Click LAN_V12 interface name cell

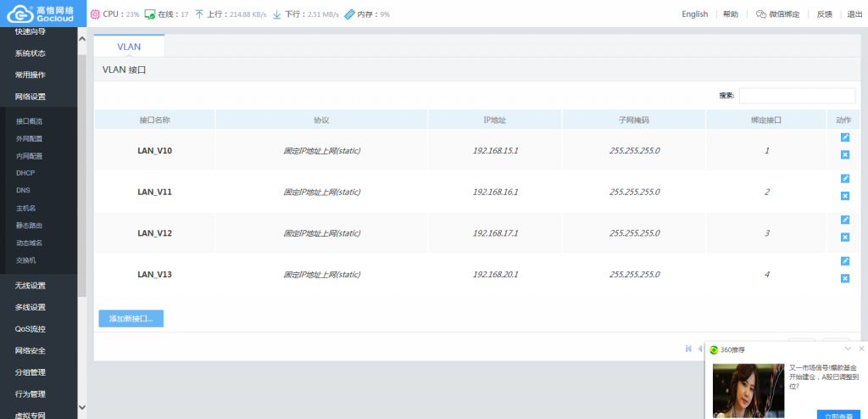pos(155,233)
